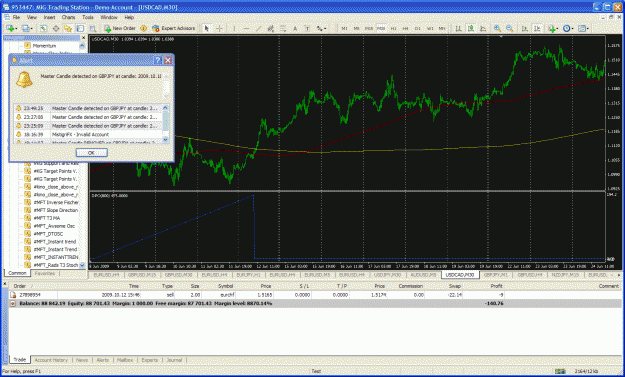This screenshot has height=377, width=625.
Task: Open dropdown arrow beside New Chart icon
Action: click(16, 29)
